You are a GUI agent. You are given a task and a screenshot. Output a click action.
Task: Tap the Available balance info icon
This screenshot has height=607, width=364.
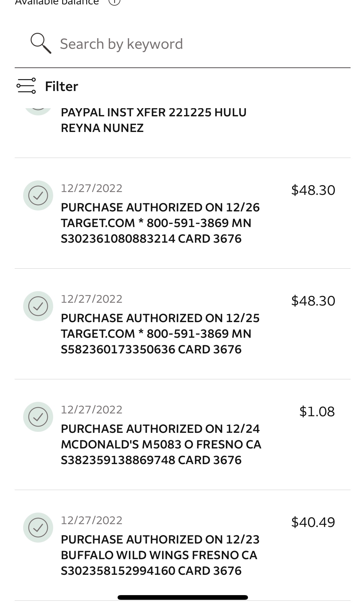[114, 2]
